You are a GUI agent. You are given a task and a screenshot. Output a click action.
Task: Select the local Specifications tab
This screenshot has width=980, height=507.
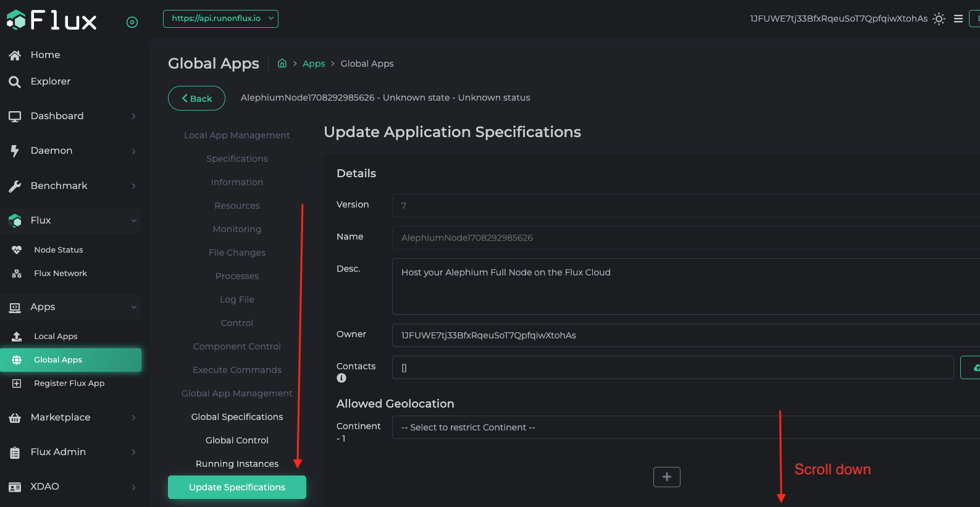coord(237,159)
